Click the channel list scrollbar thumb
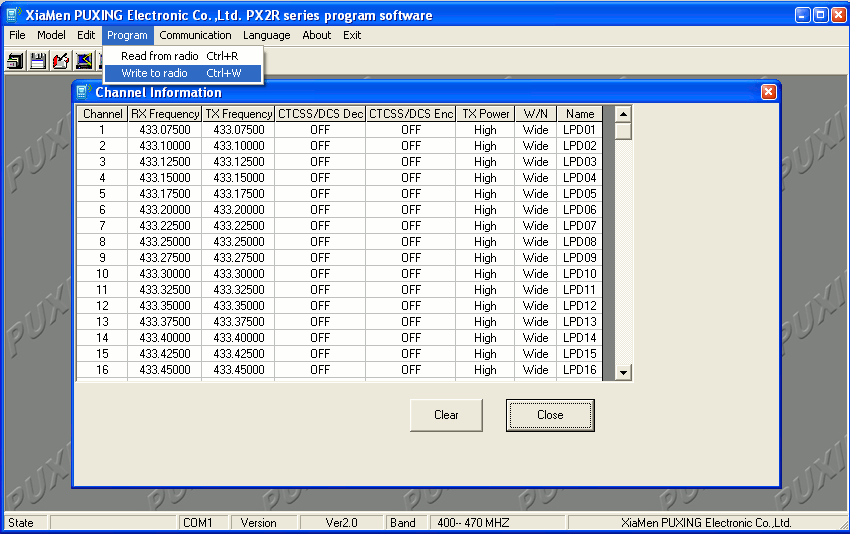Viewport: 850px width, 534px height. [623, 131]
